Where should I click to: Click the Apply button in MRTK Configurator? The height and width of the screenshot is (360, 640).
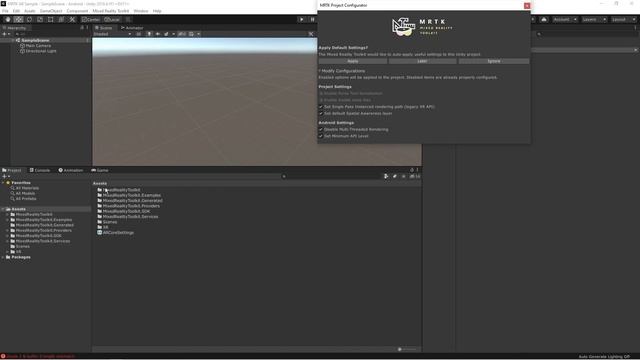(353, 61)
